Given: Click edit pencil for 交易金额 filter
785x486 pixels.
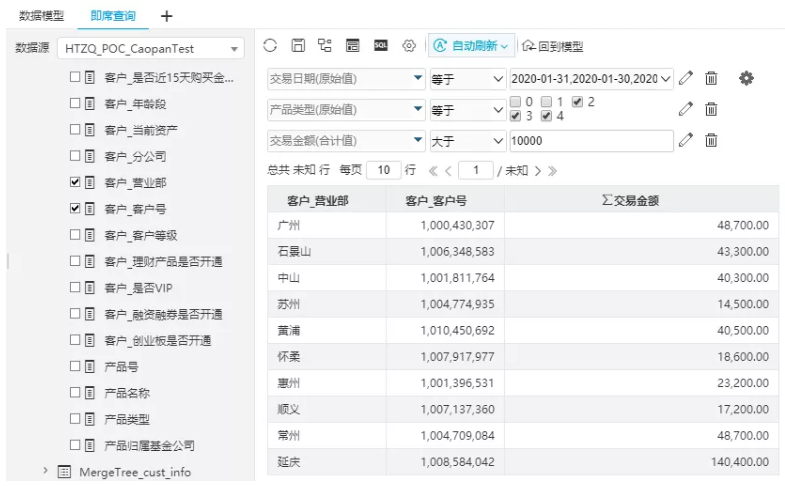Looking at the screenshot, I should click(x=686, y=140).
